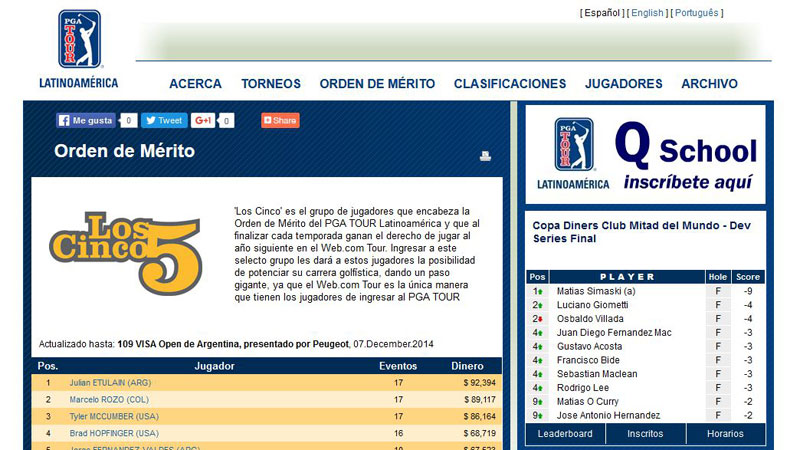Select the Inscritos tab

(x=645, y=434)
